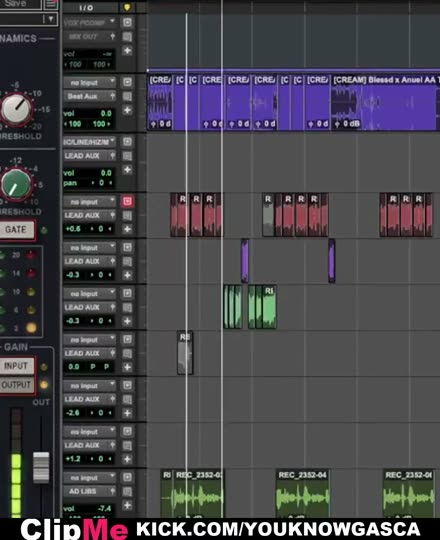440x540 pixels.
Task: Toggle the OUTPUT gain button
Action: [16, 385]
